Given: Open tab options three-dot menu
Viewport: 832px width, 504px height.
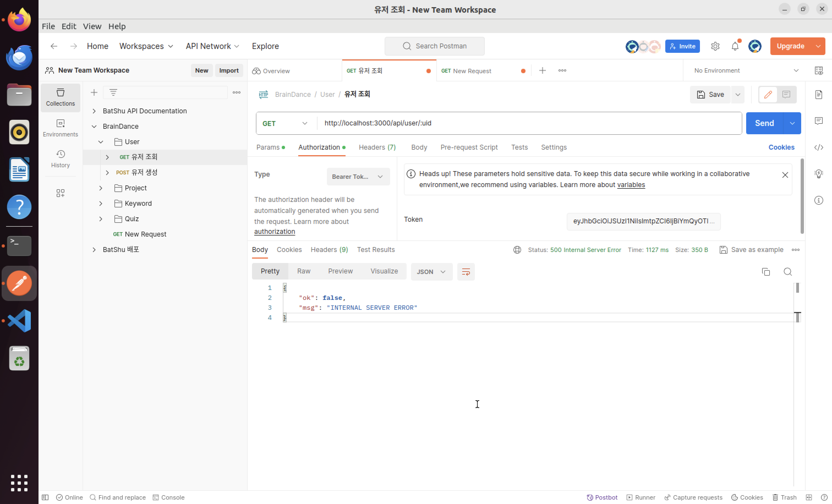Looking at the screenshot, I should tap(562, 70).
